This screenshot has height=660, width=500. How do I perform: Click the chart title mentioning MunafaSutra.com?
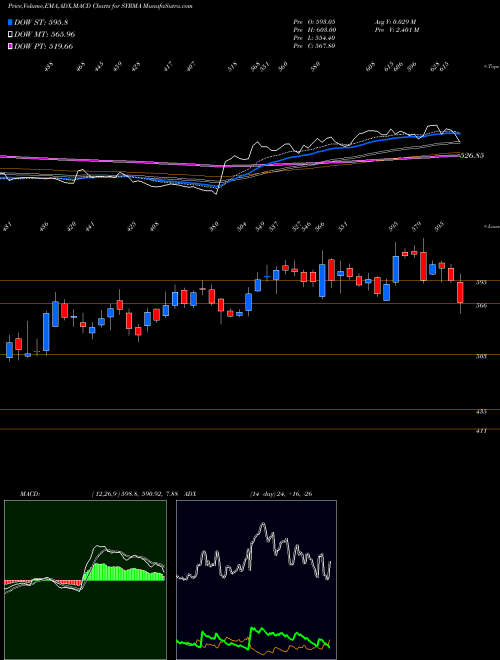[x=100, y=7]
